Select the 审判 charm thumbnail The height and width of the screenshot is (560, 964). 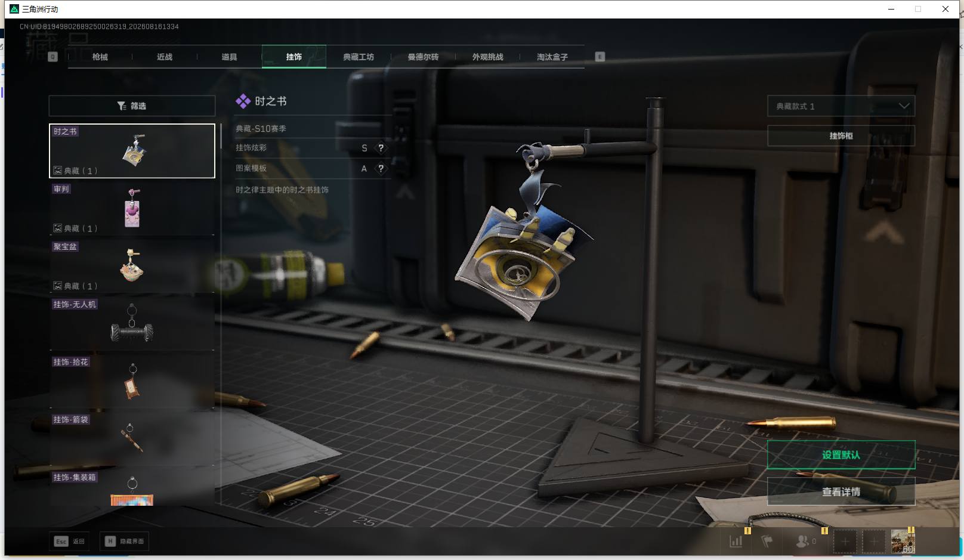pos(132,208)
